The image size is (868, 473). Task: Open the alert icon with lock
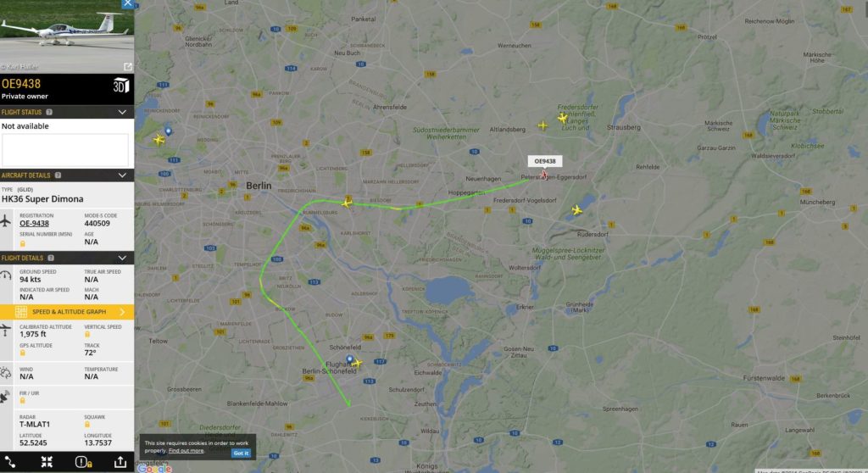(84, 461)
